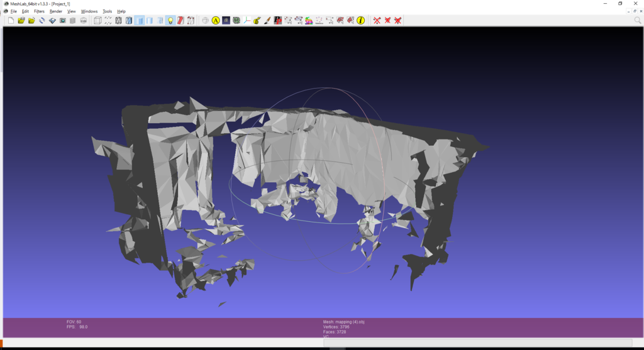Toggle the highlighted flat lines mode
Viewport: 644px width, 350px height.
pos(139,21)
